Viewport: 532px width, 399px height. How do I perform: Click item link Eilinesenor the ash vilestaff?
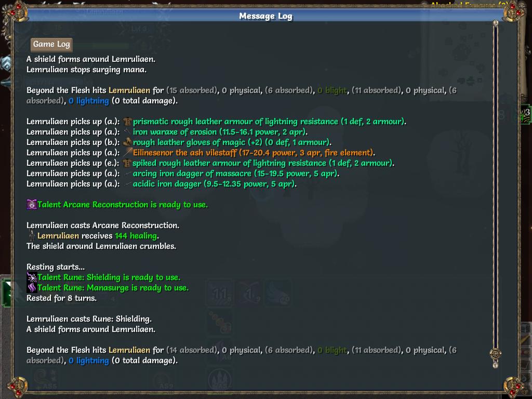(254, 153)
